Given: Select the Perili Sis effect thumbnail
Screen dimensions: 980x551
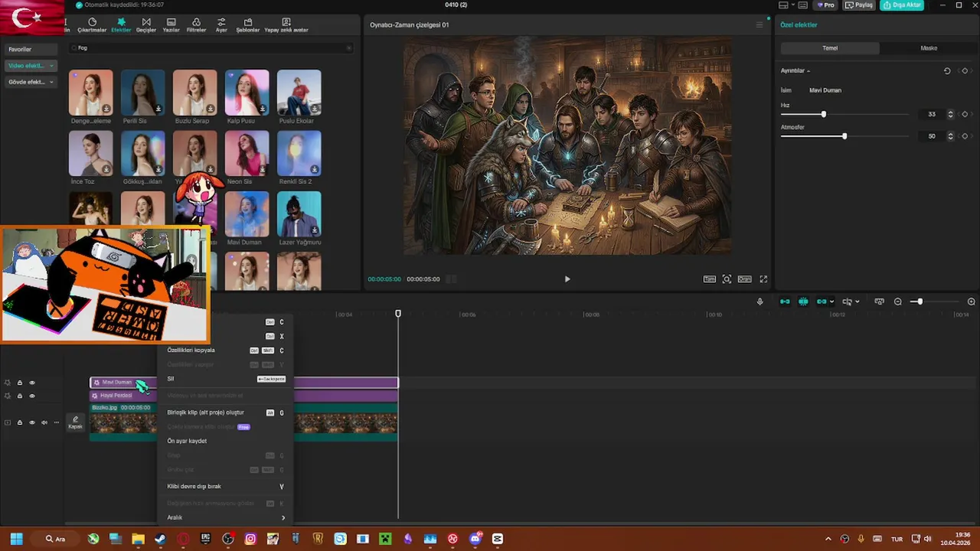Looking at the screenshot, I should coord(142,93).
